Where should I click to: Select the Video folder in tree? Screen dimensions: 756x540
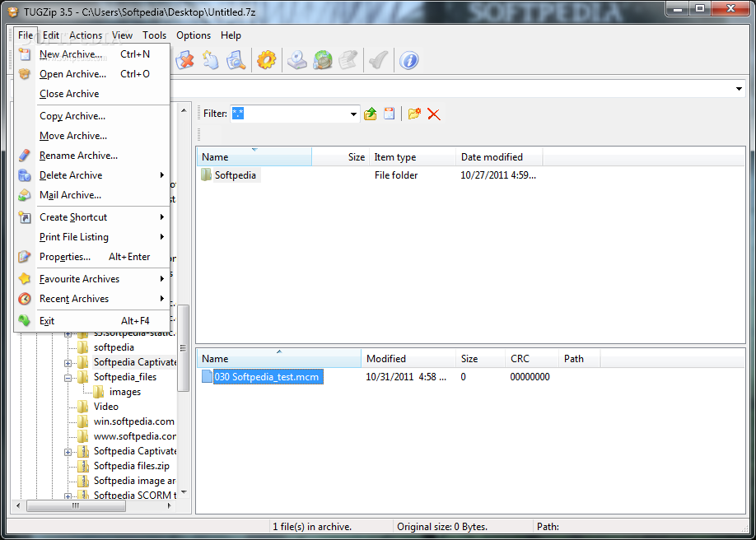tap(106, 407)
